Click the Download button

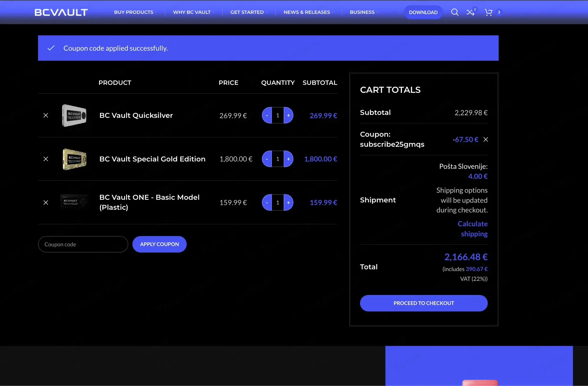click(x=423, y=12)
